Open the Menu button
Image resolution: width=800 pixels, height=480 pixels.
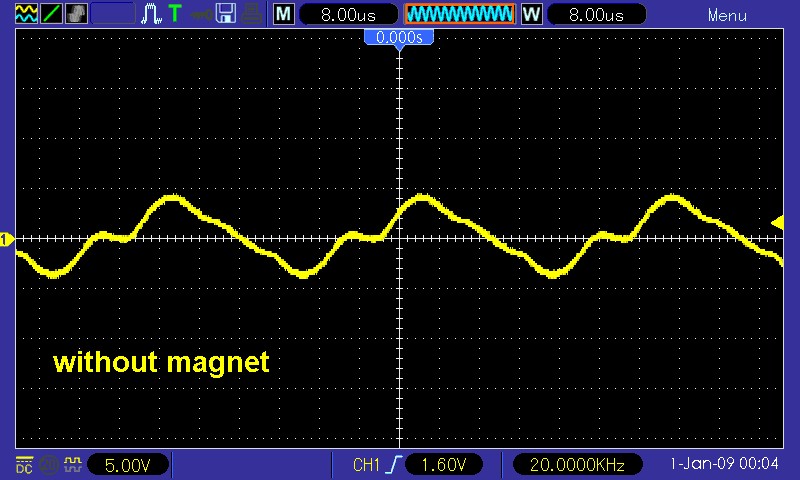point(727,15)
